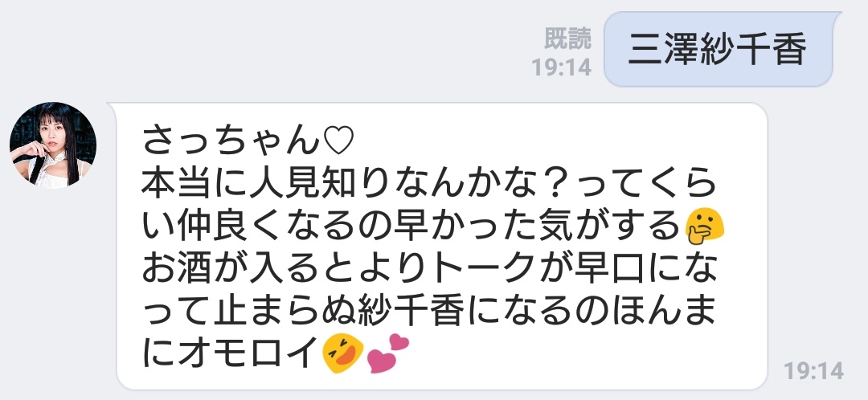The image size is (868, 400).
Task: Select the sent bubble 三澤紗千香
Action: tap(719, 49)
